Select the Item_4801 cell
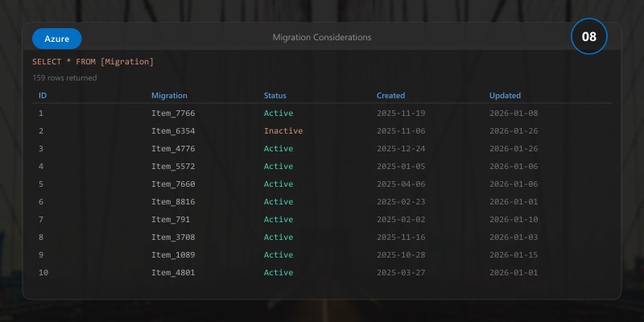The height and width of the screenshot is (322, 644). click(x=173, y=272)
